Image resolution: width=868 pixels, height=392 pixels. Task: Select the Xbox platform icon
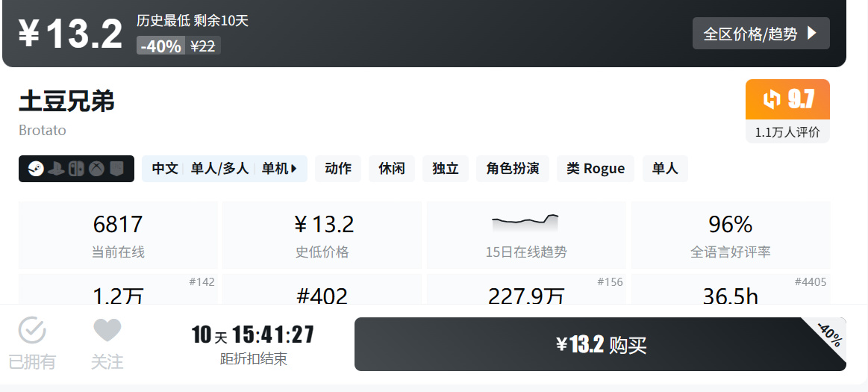pyautogui.click(x=98, y=169)
